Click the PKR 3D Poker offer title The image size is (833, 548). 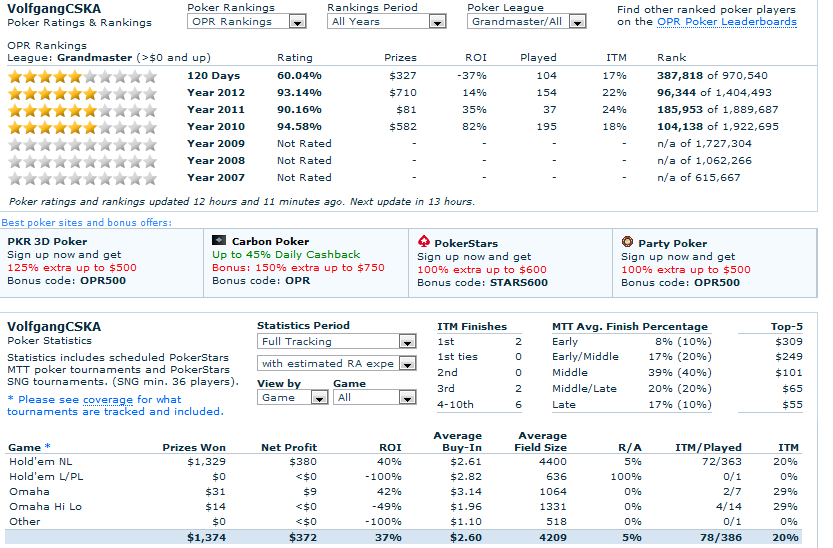point(47,242)
